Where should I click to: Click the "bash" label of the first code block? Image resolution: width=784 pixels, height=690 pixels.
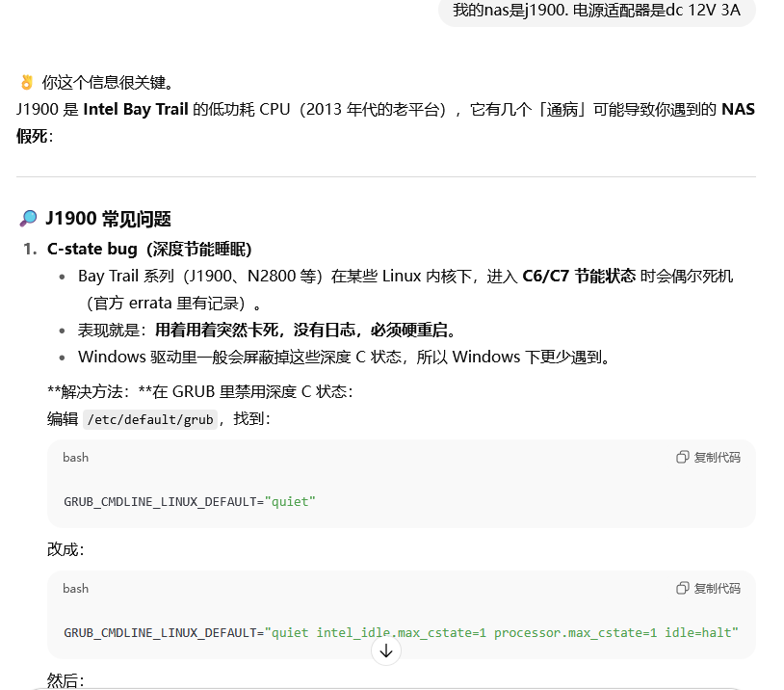[75, 458]
